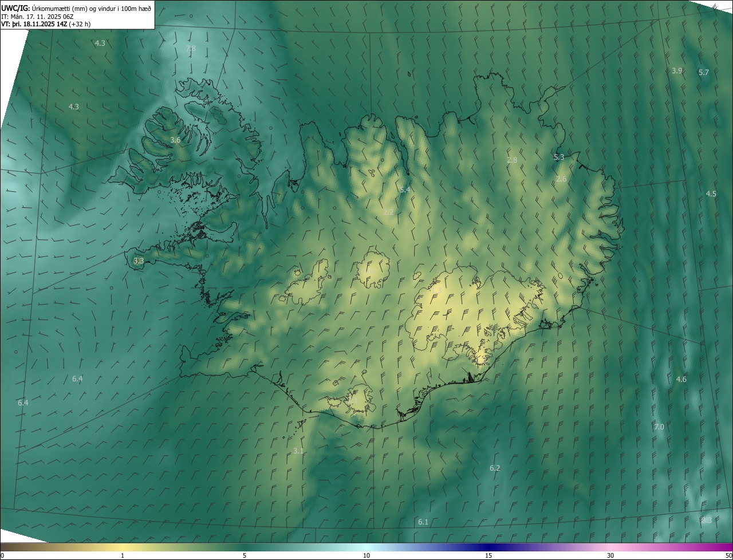Click the brown start of the color scale bar

pos(11,547)
